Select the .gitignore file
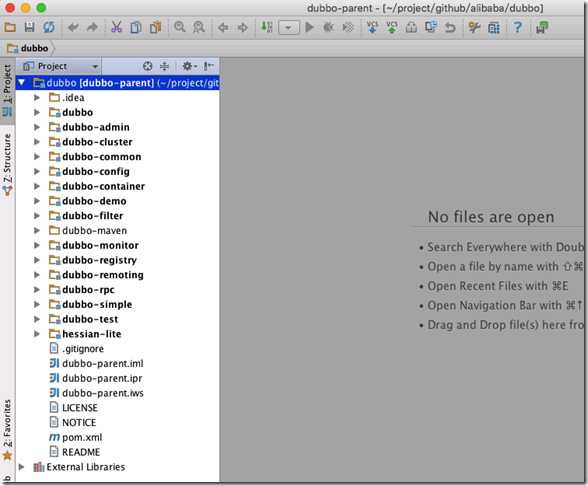 point(118,348)
